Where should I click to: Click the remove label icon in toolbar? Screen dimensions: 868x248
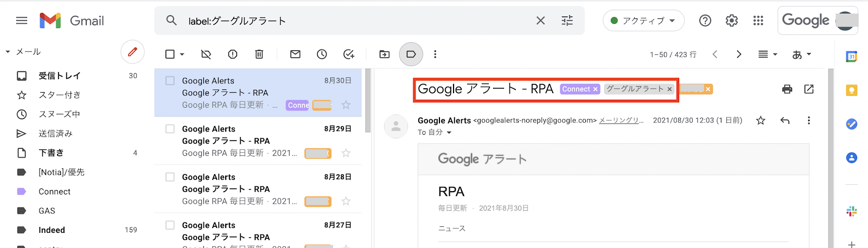point(206,54)
